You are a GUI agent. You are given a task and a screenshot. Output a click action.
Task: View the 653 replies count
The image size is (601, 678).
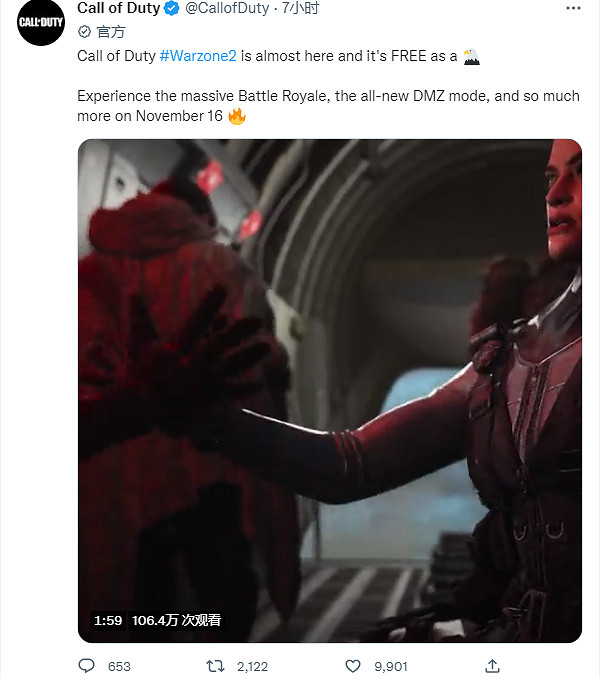click(x=119, y=666)
